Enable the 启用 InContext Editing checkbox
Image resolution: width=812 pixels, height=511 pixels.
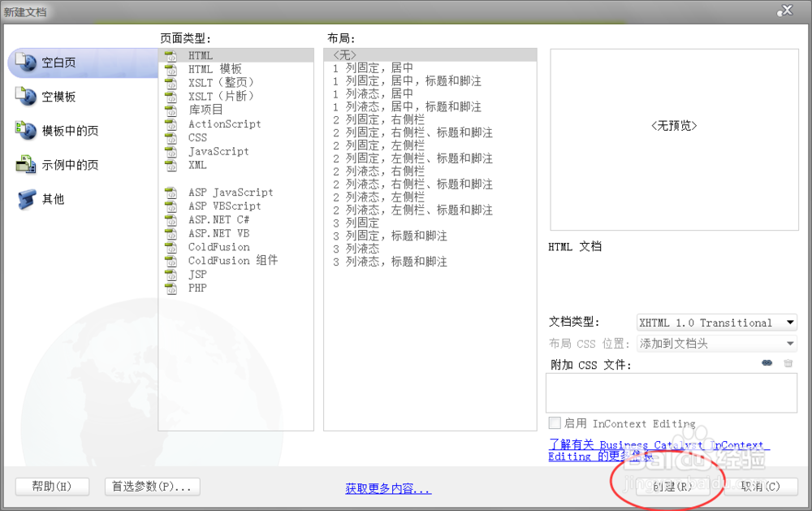(555, 423)
